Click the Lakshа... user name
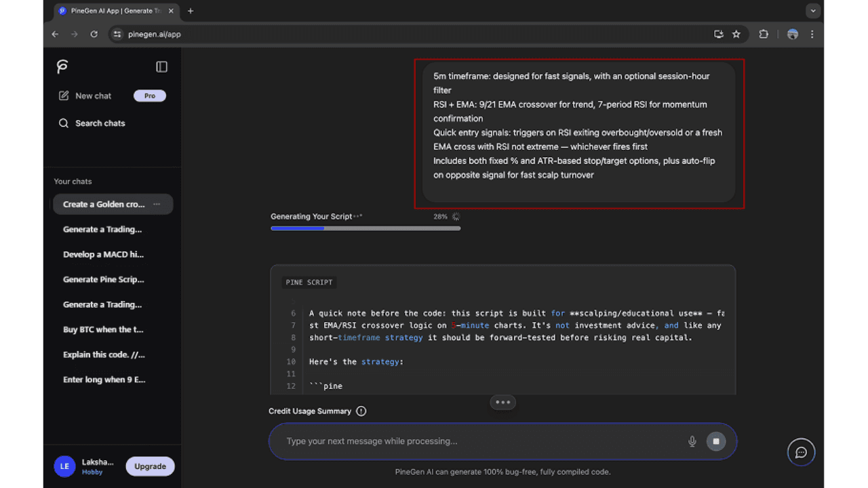 pyautogui.click(x=98, y=462)
